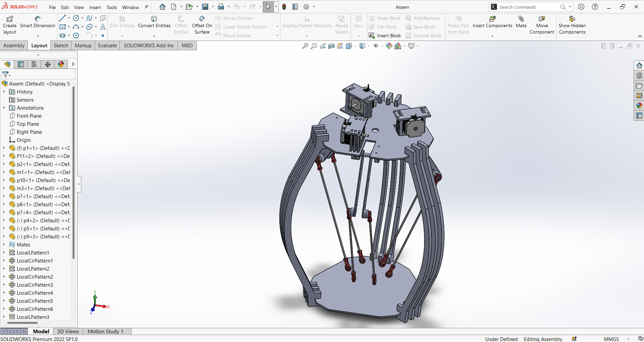This screenshot has width=644, height=342.
Task: Click the feature tree vertical scrollbar
Action: 73,173
